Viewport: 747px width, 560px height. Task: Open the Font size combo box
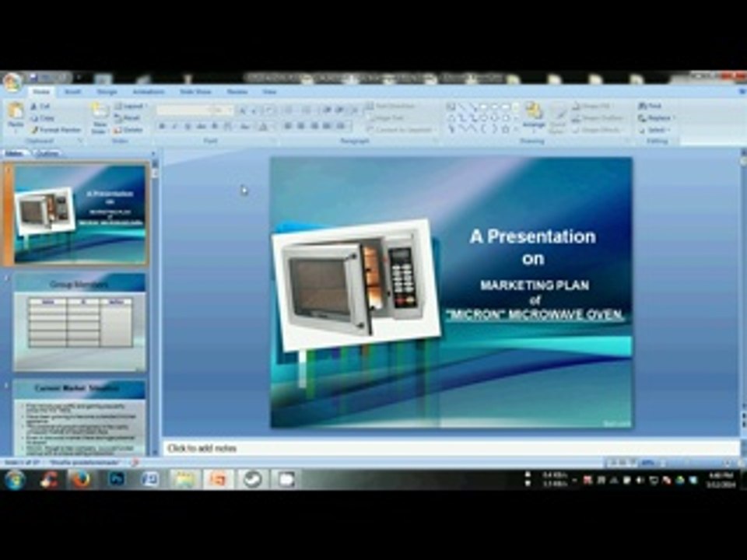(222, 110)
